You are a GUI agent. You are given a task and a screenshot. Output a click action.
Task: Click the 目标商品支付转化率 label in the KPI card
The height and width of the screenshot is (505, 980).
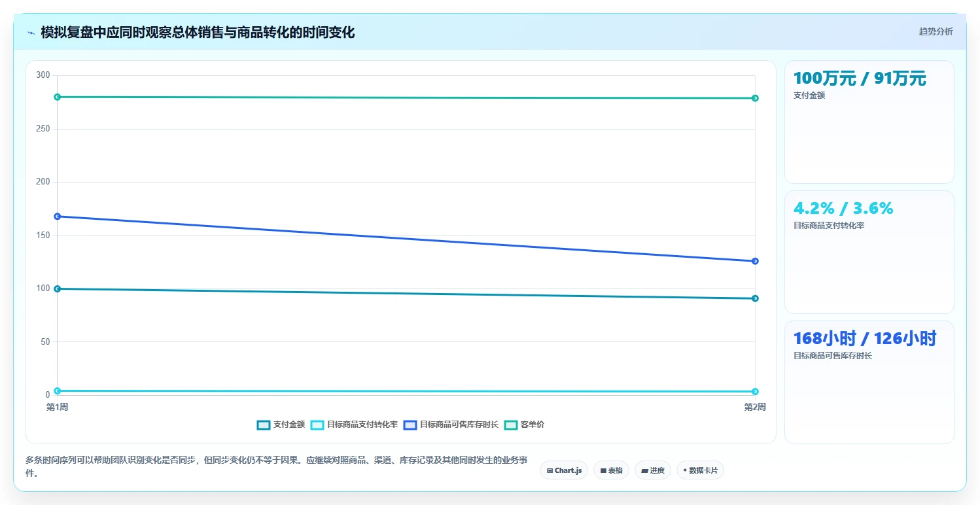pyautogui.click(x=829, y=226)
